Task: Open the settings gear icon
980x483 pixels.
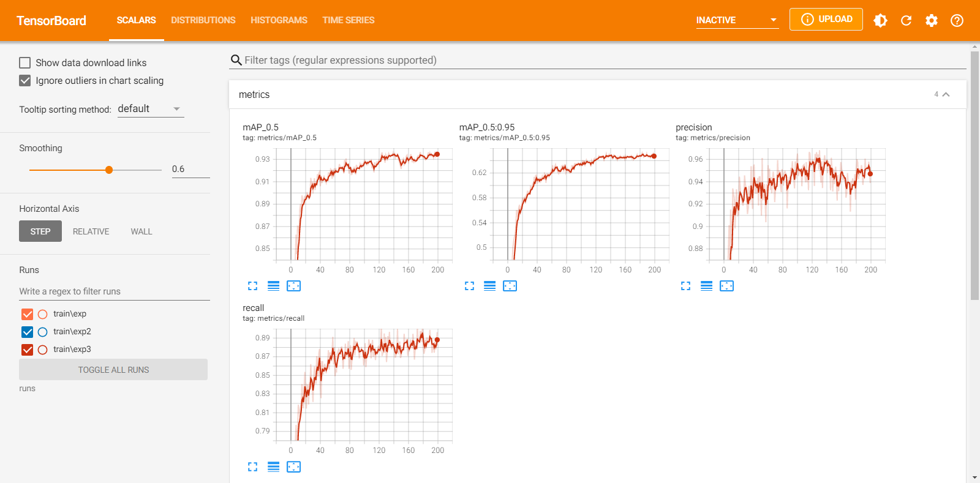Action: pyautogui.click(x=931, y=20)
